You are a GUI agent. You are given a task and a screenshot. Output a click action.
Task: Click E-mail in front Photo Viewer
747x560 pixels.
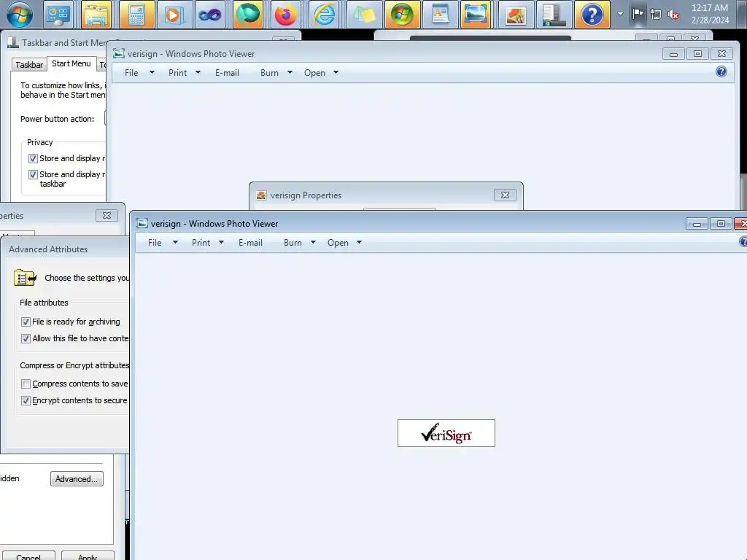click(251, 243)
